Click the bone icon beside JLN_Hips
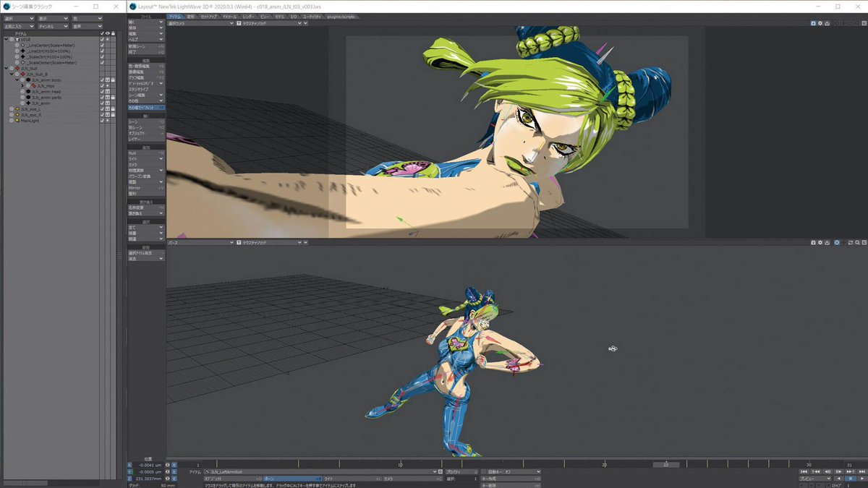The height and width of the screenshot is (488, 868). [33, 86]
